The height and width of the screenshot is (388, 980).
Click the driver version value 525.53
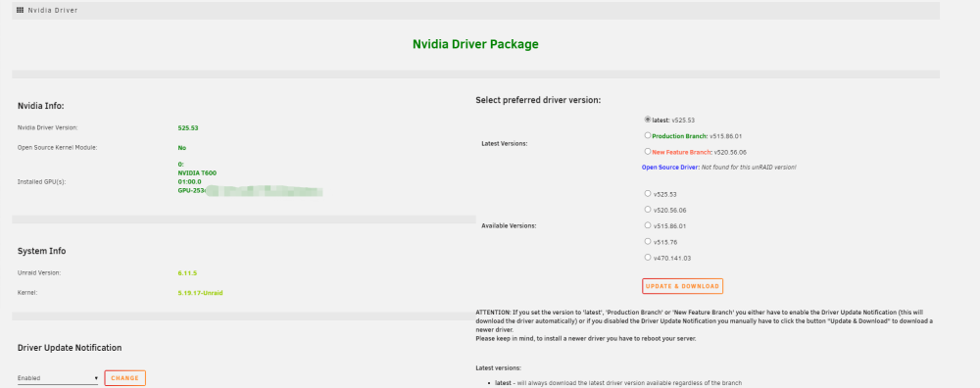coord(188,128)
